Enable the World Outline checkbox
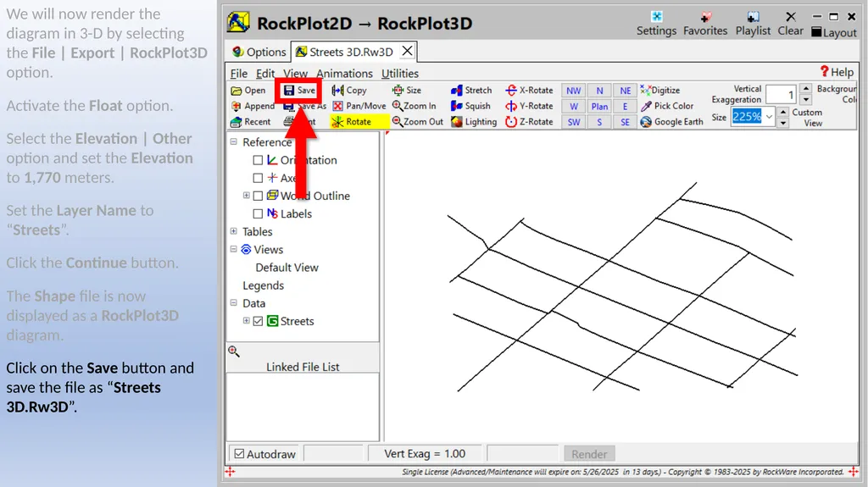This screenshot has width=868, height=487. tap(258, 196)
